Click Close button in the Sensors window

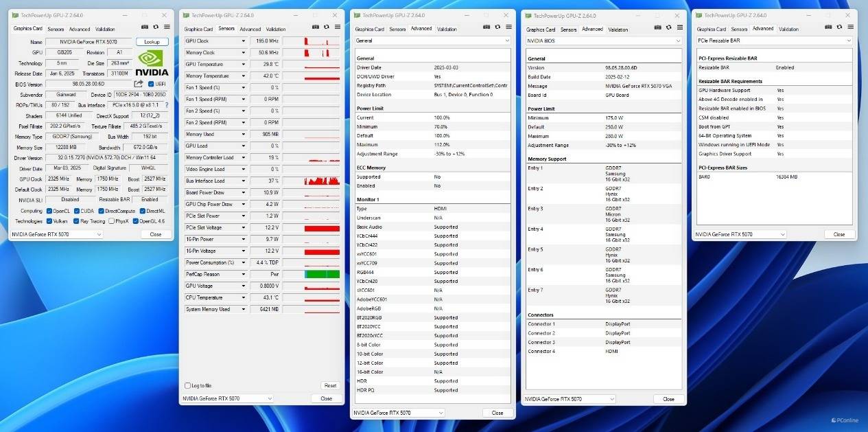(x=327, y=398)
